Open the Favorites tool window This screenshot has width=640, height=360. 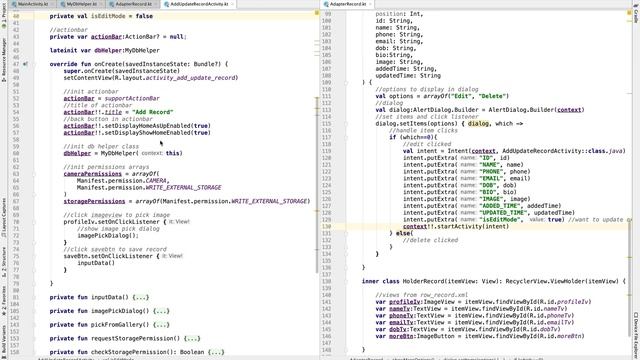(4, 300)
